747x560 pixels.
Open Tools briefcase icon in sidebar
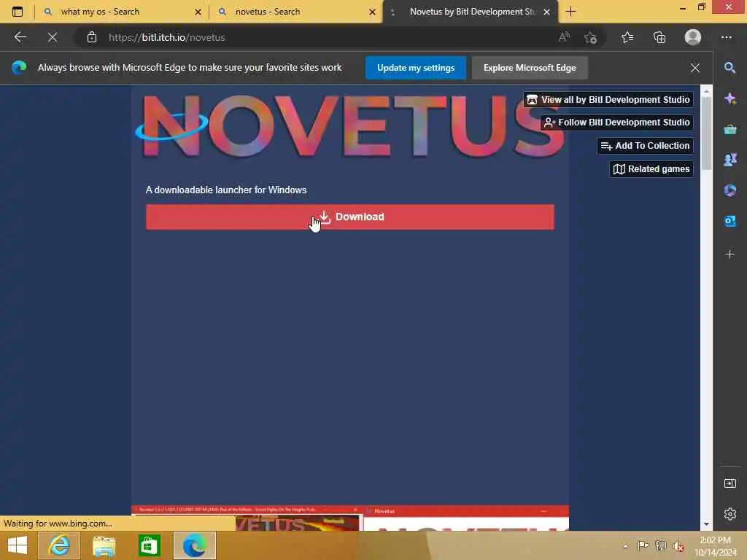(729, 129)
